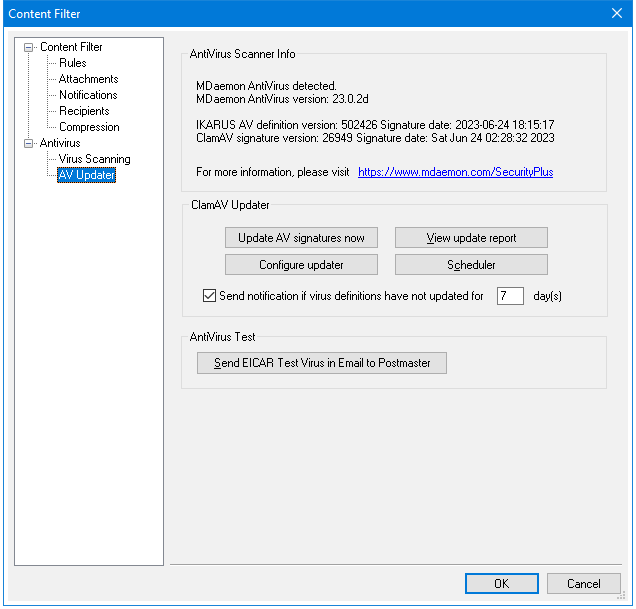This screenshot has height=609, width=636.
Task: Collapse the Content Filter tree node
Action: tap(29, 47)
